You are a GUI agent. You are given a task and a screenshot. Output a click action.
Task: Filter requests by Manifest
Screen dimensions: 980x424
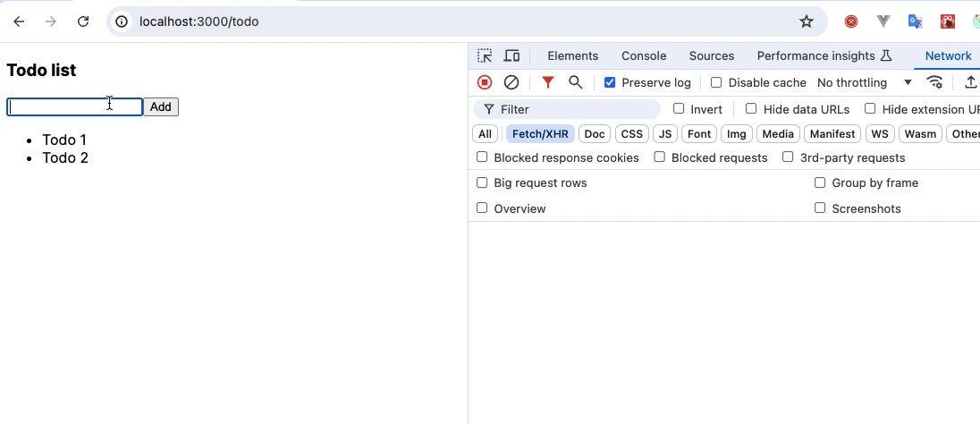click(832, 134)
